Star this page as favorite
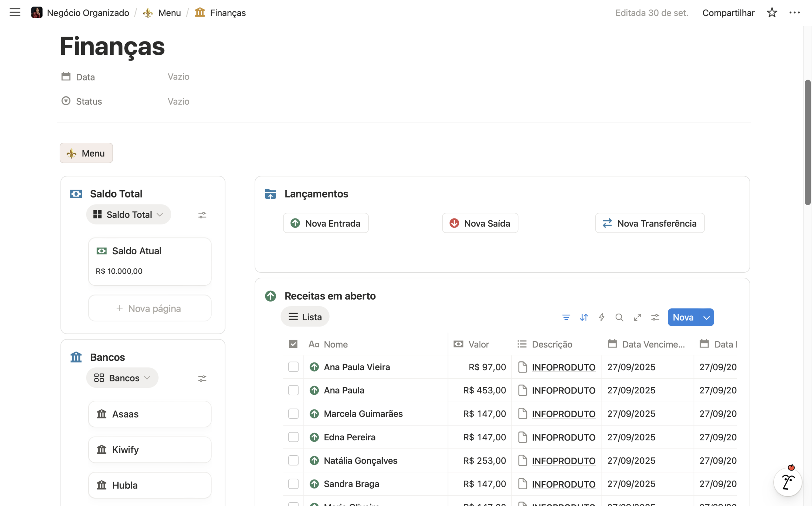The width and height of the screenshot is (812, 506). click(771, 13)
